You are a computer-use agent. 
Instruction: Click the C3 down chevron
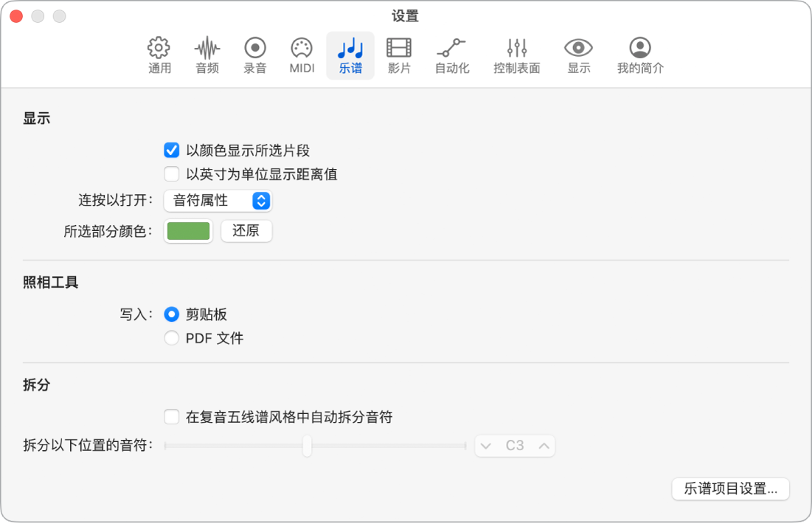pos(486,446)
